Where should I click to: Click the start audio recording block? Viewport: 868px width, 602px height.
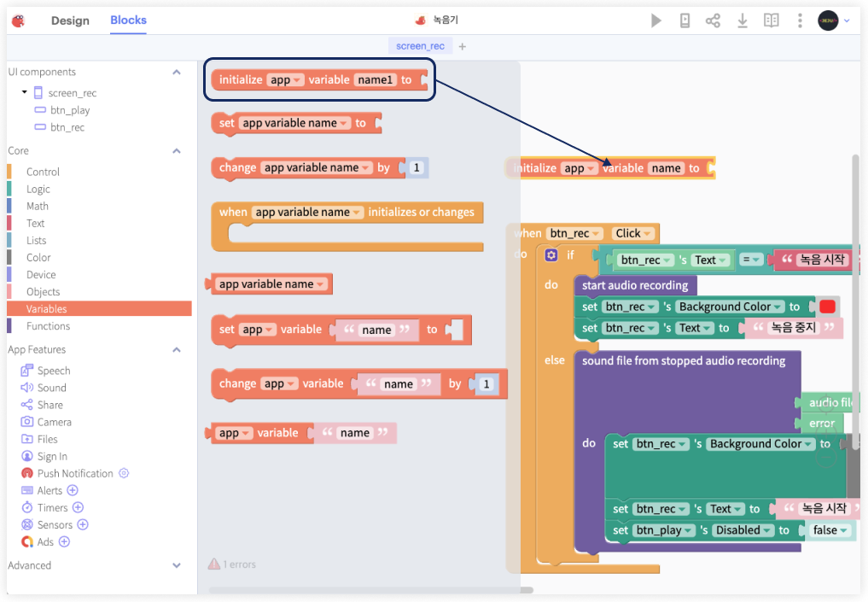[635, 285]
